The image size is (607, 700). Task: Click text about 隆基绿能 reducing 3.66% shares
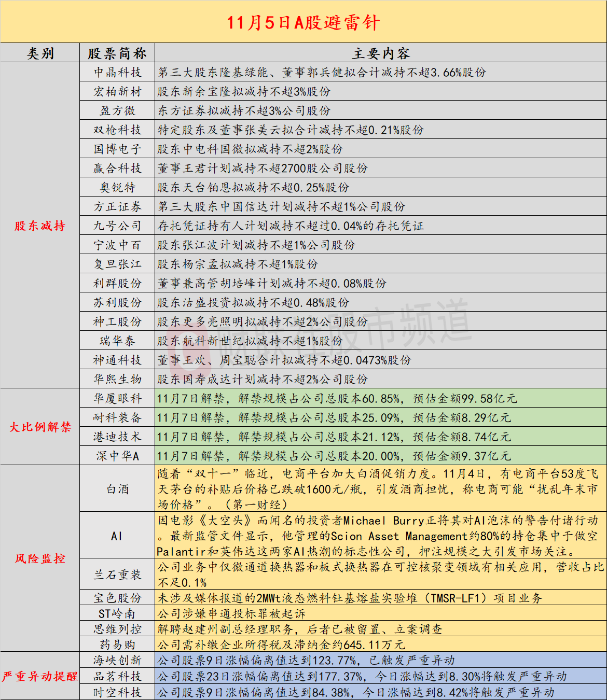click(x=322, y=72)
